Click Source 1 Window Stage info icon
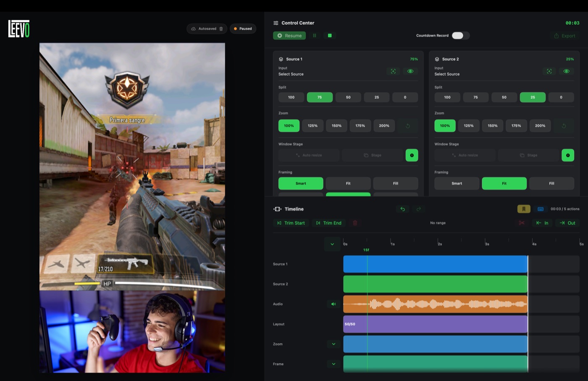Screen dimensions: 588x381 (x=412, y=155)
